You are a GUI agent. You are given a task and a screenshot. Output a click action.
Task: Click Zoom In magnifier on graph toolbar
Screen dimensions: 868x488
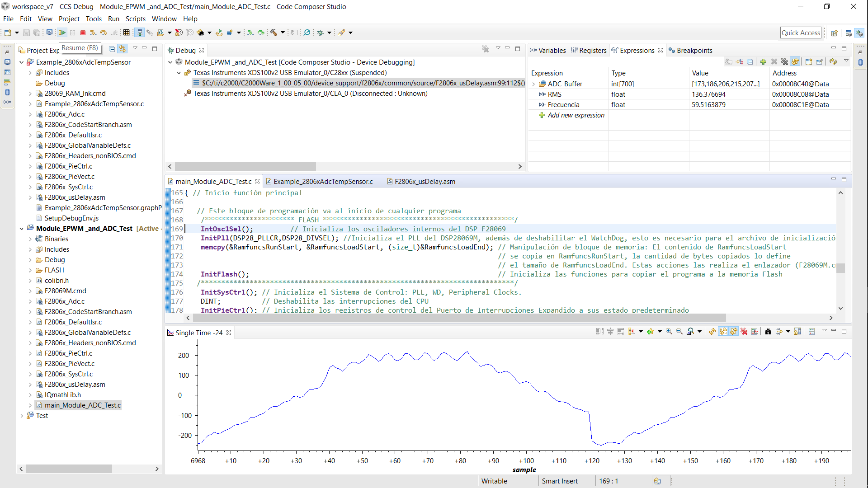pyautogui.click(x=669, y=332)
